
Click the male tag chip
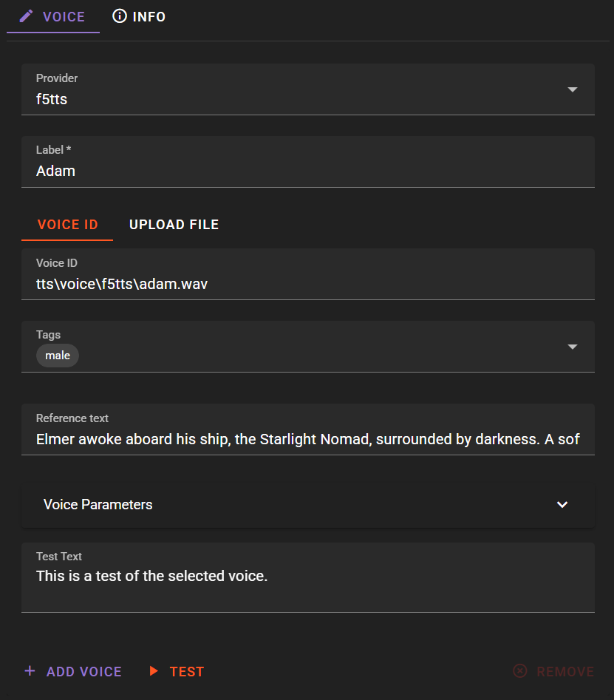coord(58,356)
